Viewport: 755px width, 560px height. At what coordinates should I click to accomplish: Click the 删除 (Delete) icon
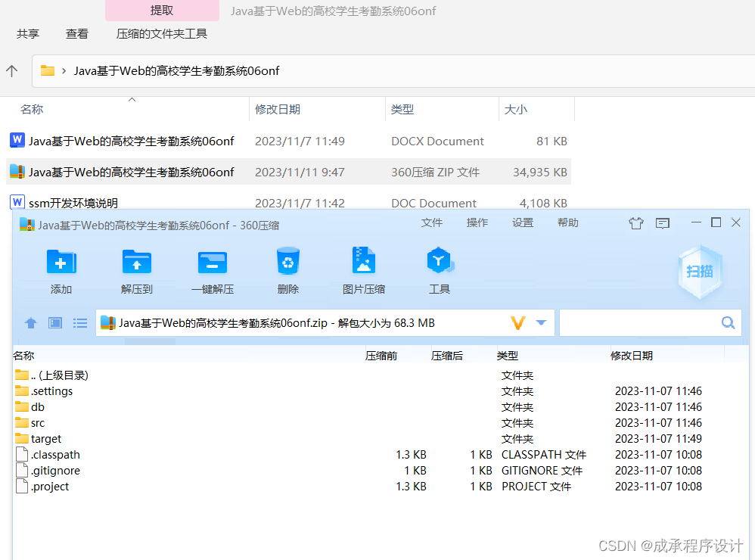coord(287,269)
